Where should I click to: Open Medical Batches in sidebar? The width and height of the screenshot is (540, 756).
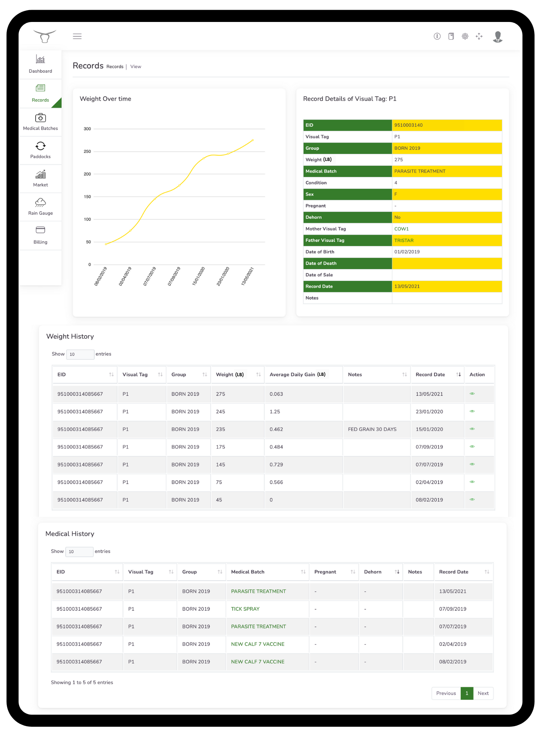pos(40,122)
